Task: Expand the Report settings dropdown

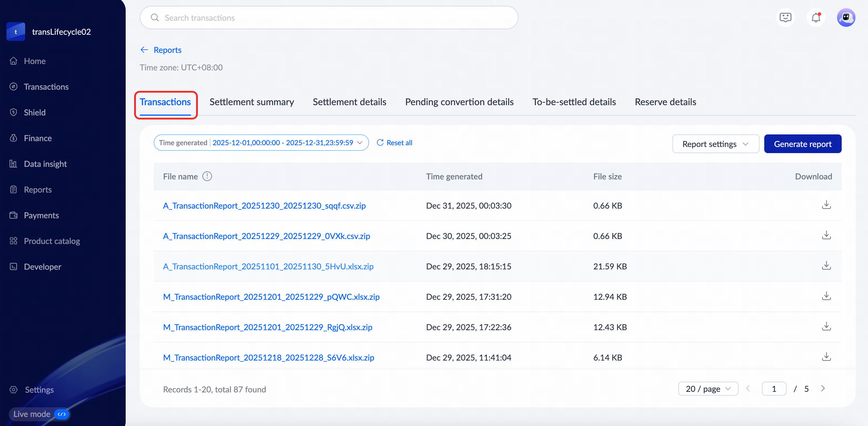Action: [x=715, y=144]
